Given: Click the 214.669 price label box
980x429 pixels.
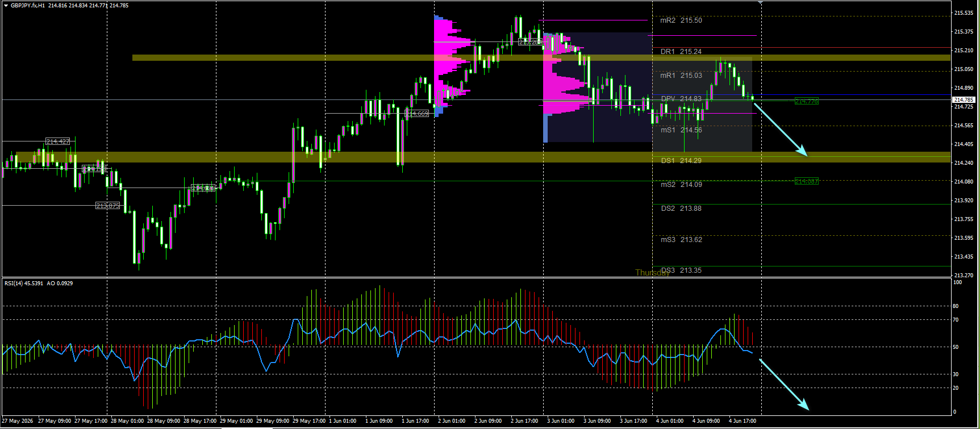Looking at the screenshot, I should click(416, 114).
